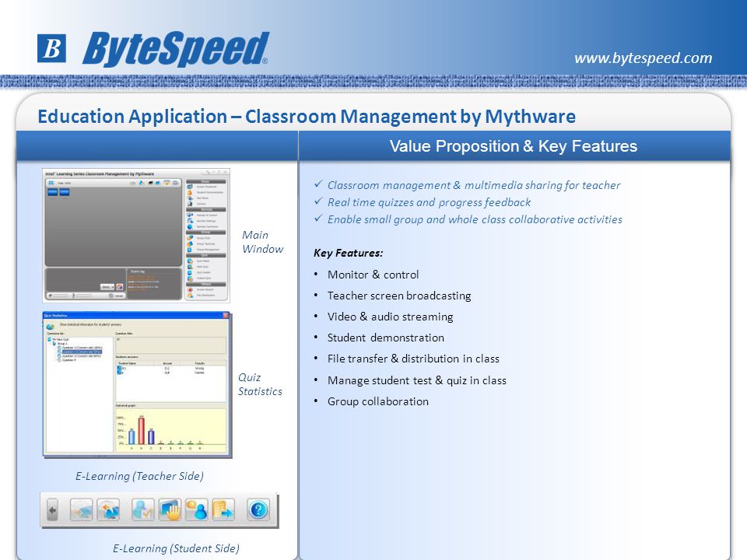The height and width of the screenshot is (560, 747).
Task: Click 'Enable small group and whole class' line
Action: (475, 219)
